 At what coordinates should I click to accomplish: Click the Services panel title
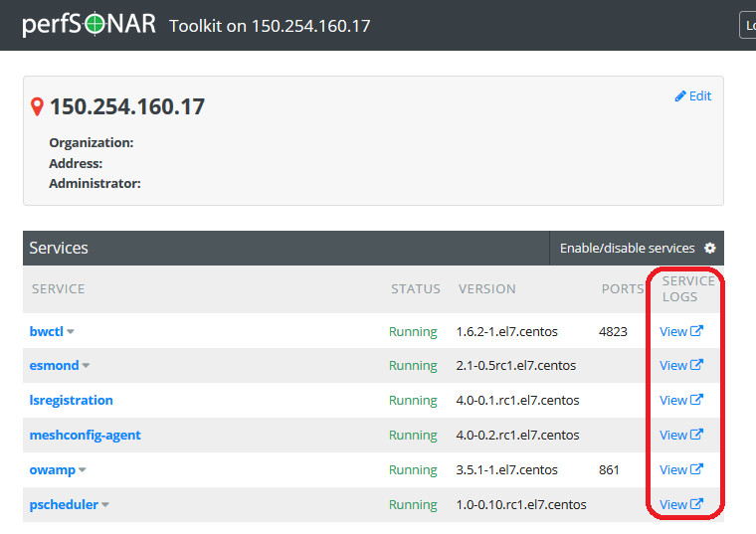[x=59, y=248]
